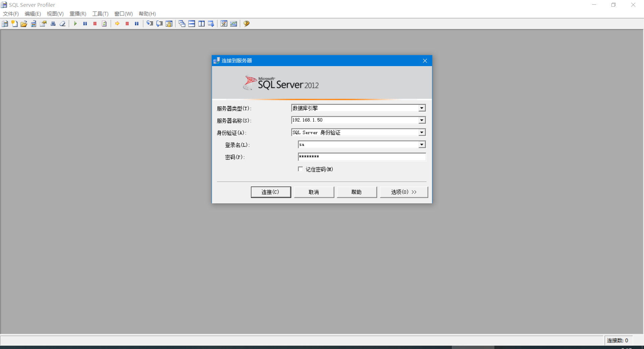The height and width of the screenshot is (349, 644).
Task: Click the Find binoculars icon
Action: (x=53, y=23)
